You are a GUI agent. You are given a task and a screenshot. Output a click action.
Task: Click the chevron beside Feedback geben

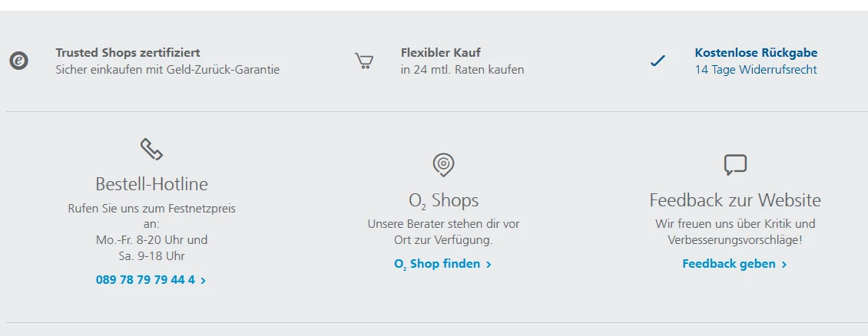[784, 265]
